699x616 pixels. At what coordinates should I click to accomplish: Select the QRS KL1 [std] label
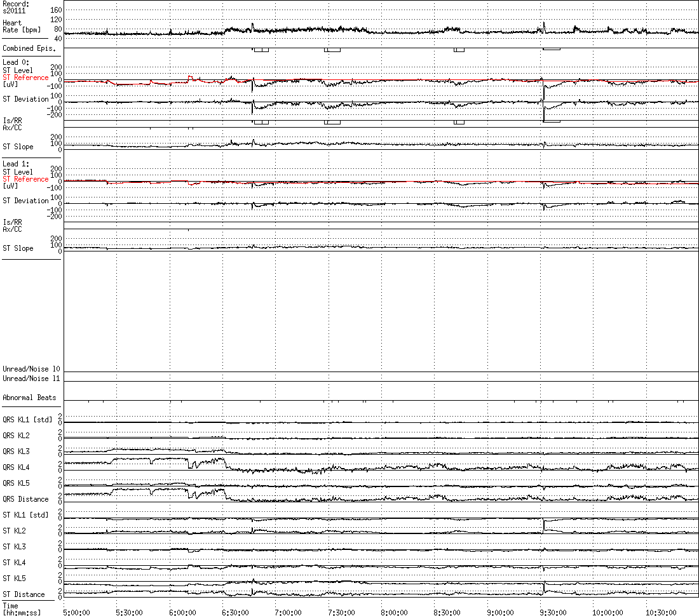pos(27,420)
